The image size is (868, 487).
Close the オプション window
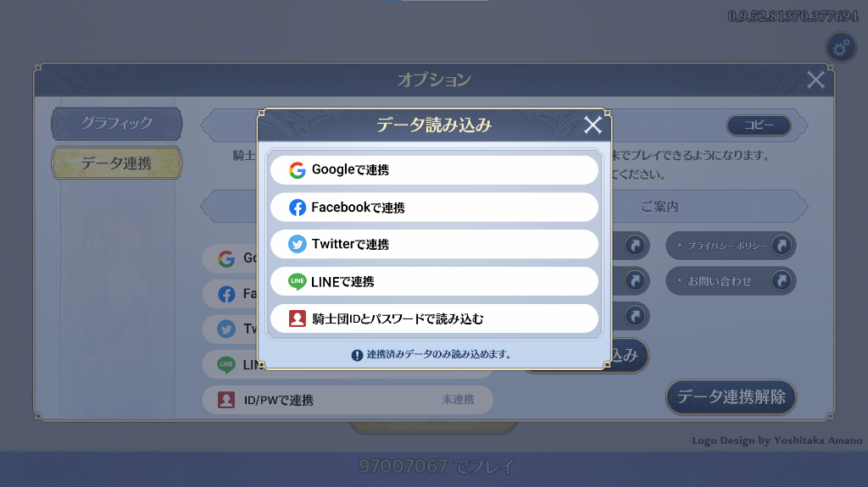coord(815,80)
